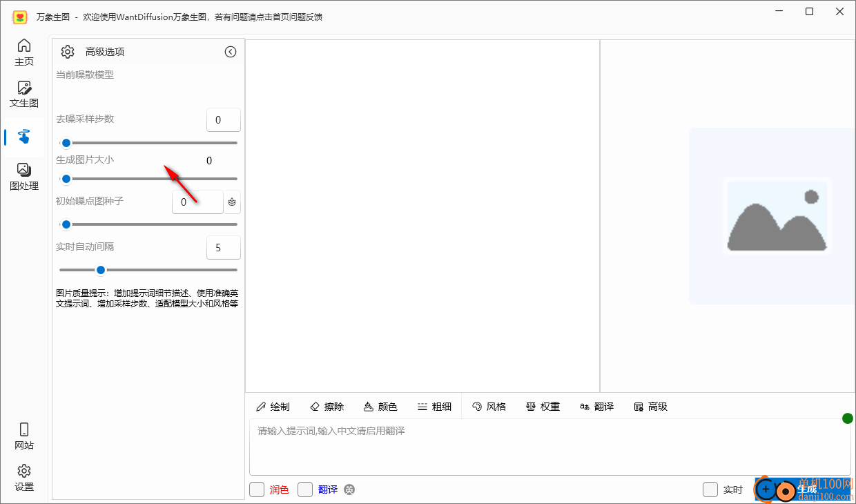Image resolution: width=856 pixels, height=504 pixels.
Task: Click the green status indicator dot
Action: [848, 418]
